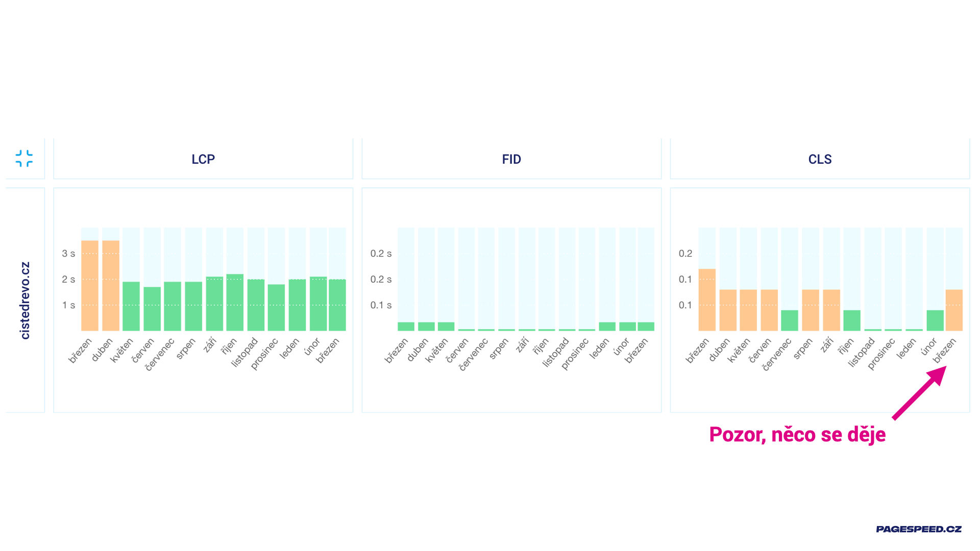Viewport: 980px width, 551px height.
Task: Open the cistedrevo.cz row label
Action: click(x=25, y=300)
